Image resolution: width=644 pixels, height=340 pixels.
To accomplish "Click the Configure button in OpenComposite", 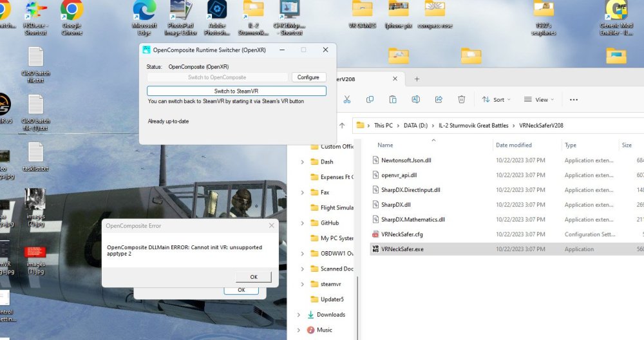I will pyautogui.click(x=308, y=77).
